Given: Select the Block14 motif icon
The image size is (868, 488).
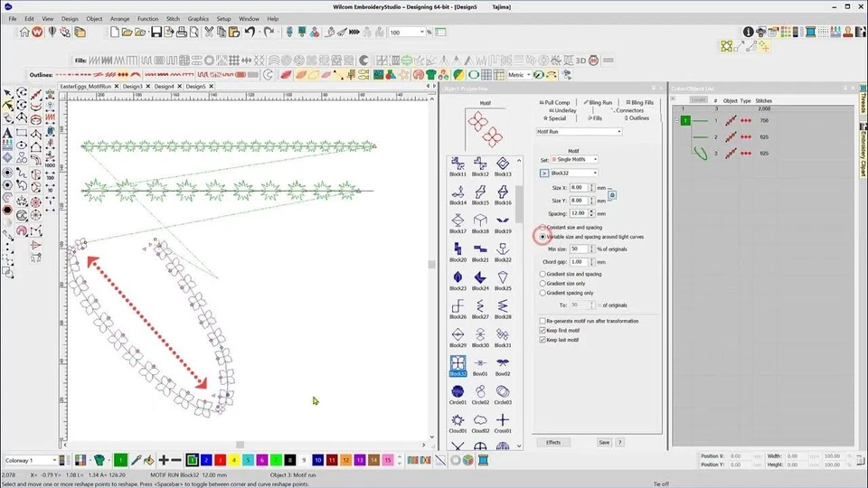Looking at the screenshot, I should [x=458, y=192].
